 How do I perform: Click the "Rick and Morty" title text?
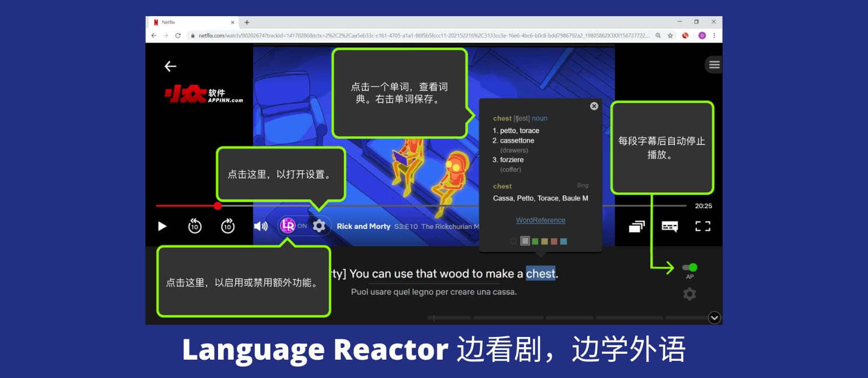click(x=363, y=226)
